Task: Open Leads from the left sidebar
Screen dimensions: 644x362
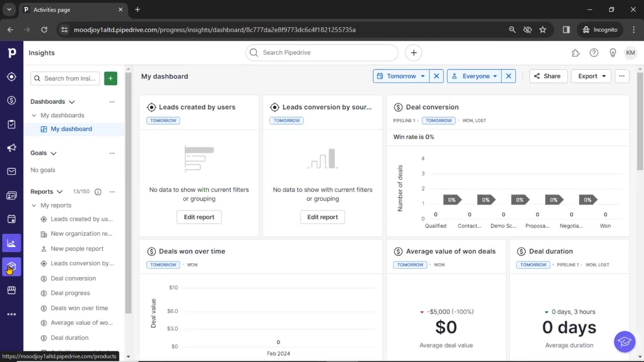Action: coord(11,77)
